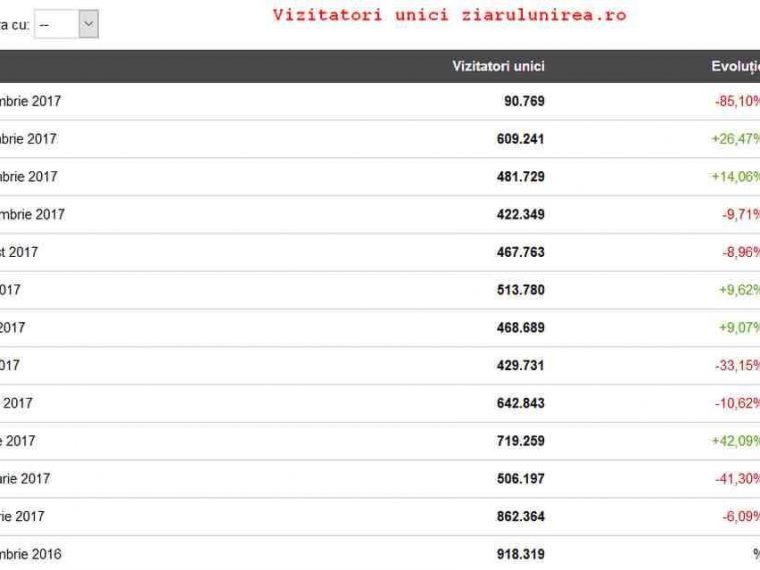Click the Vizitatori unici column header
This screenshot has height=570, width=760.
click(x=498, y=66)
